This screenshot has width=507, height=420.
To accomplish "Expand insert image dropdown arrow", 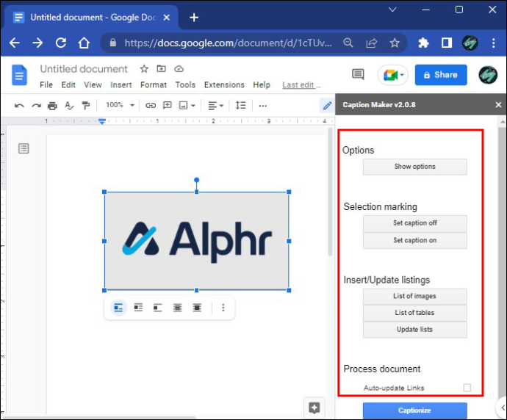I will pos(193,106).
